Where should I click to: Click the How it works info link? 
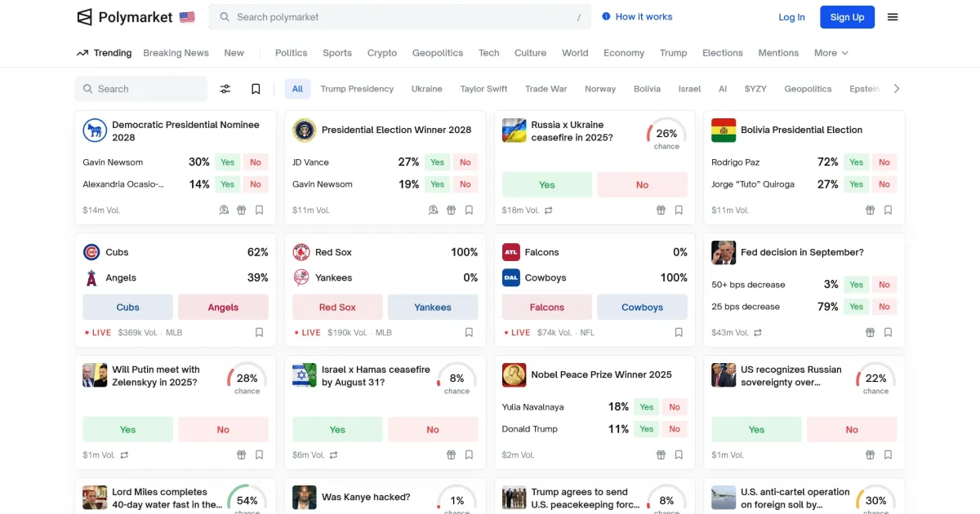pos(637,16)
